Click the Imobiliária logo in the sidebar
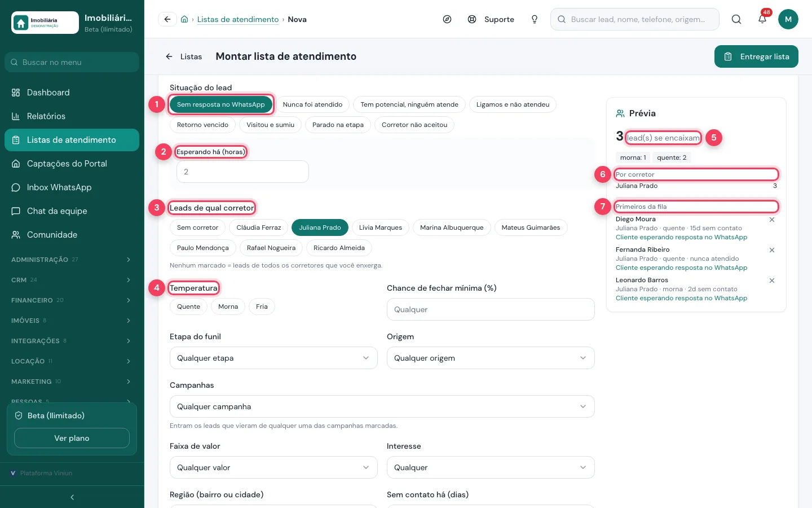 click(x=45, y=23)
